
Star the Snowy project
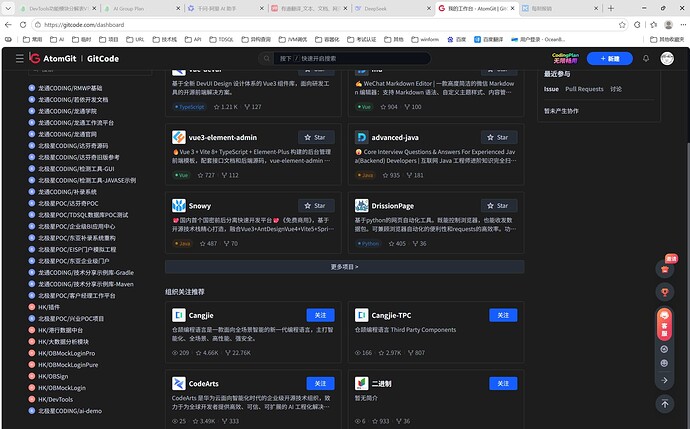pos(316,205)
